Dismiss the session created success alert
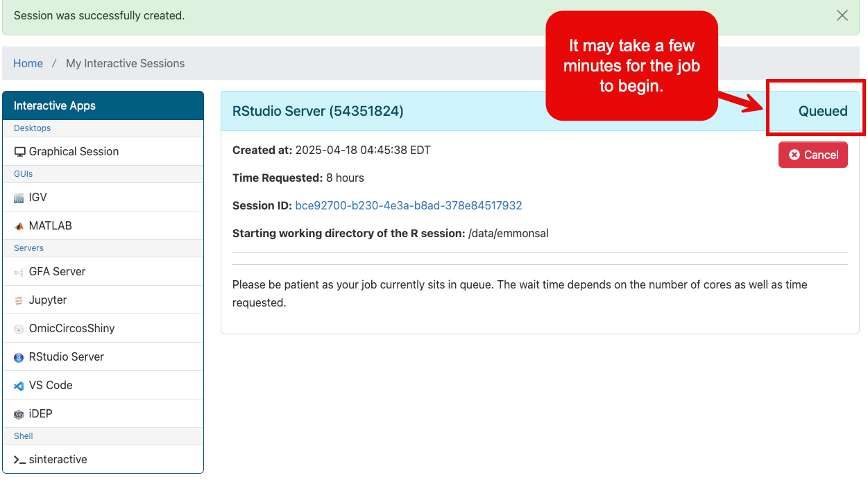 pyautogui.click(x=842, y=15)
